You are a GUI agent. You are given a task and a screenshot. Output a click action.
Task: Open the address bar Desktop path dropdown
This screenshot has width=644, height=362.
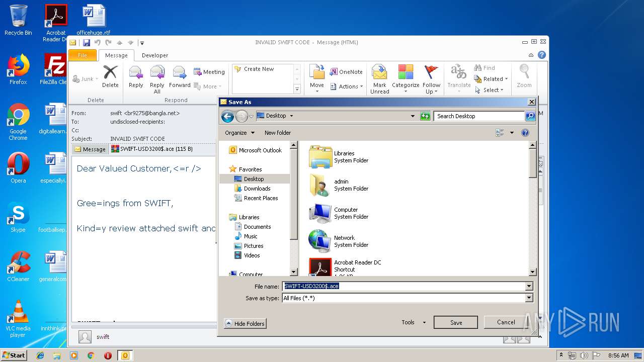[x=413, y=116]
